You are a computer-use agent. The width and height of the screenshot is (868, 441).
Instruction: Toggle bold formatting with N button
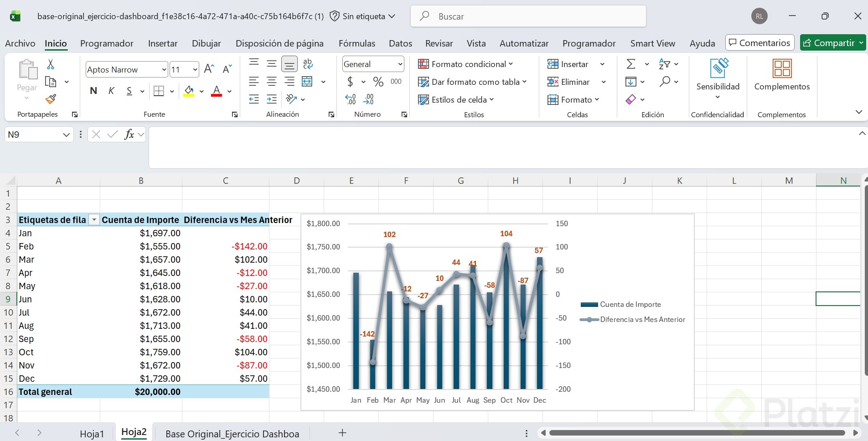pos(93,91)
